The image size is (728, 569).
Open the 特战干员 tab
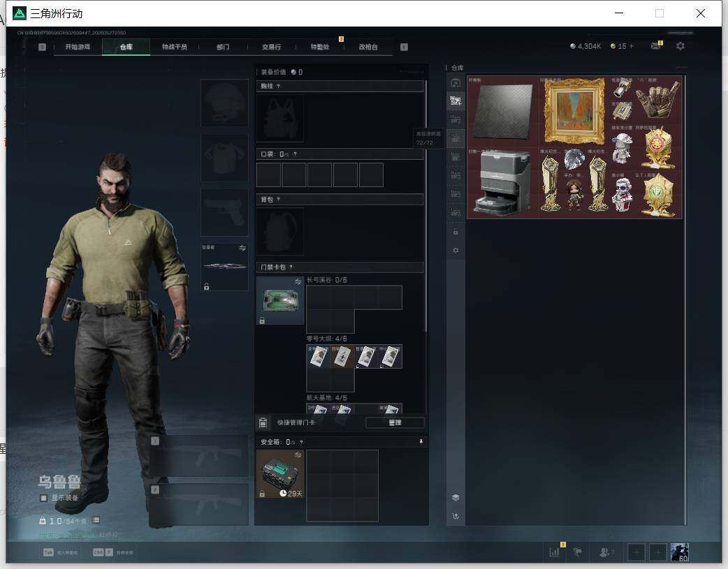[174, 47]
